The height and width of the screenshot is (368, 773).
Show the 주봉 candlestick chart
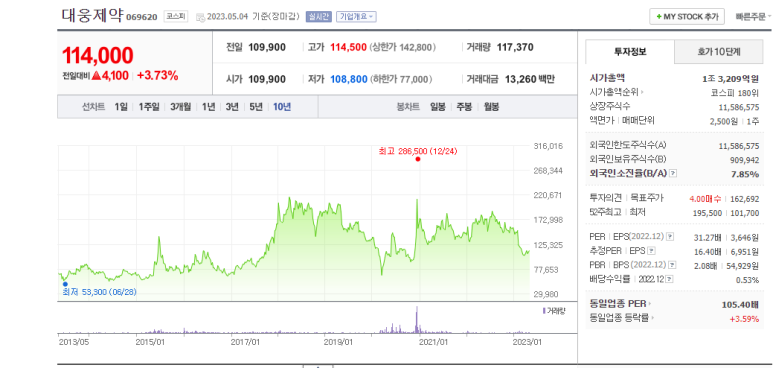pos(464,107)
